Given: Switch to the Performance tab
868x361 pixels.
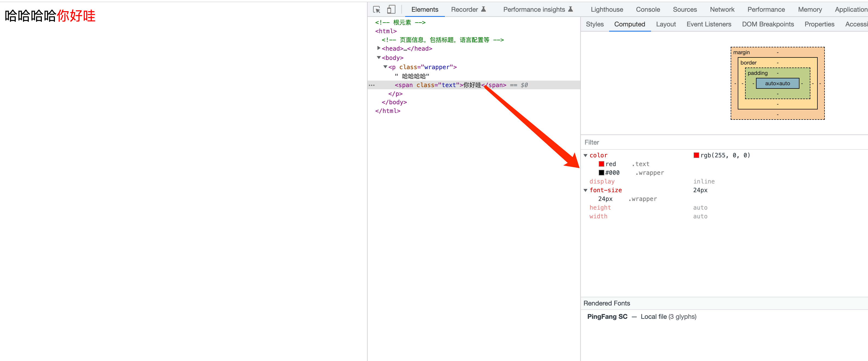Looking at the screenshot, I should [x=766, y=10].
